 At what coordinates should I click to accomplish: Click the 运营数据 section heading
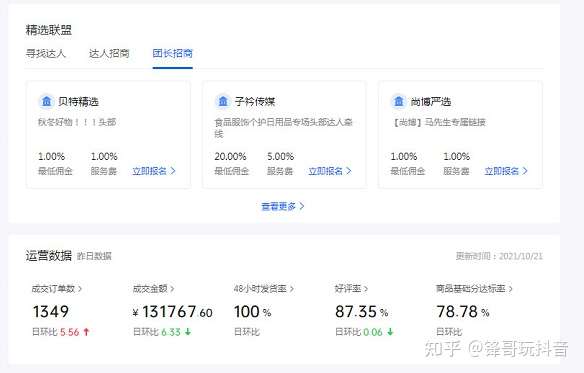click(x=48, y=256)
